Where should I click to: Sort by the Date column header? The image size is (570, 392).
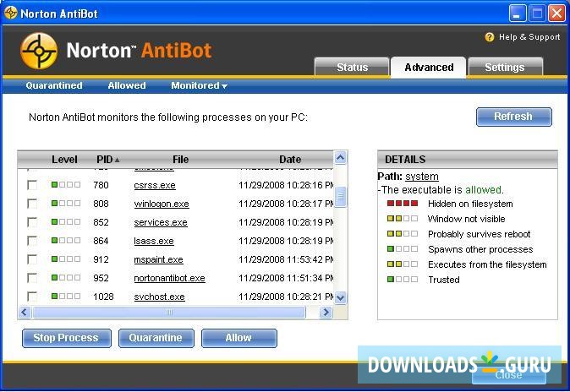pyautogui.click(x=290, y=160)
